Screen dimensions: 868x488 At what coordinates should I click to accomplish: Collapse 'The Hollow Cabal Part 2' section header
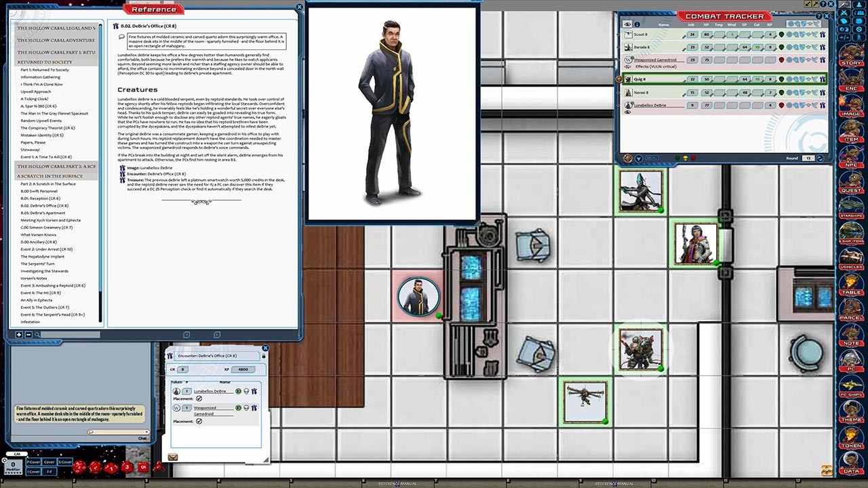point(56,166)
